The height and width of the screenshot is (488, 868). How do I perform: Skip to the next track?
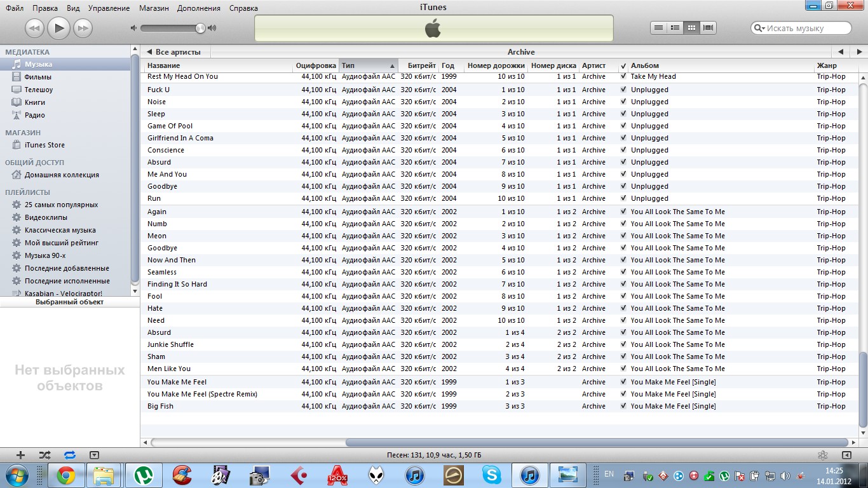[x=83, y=28]
